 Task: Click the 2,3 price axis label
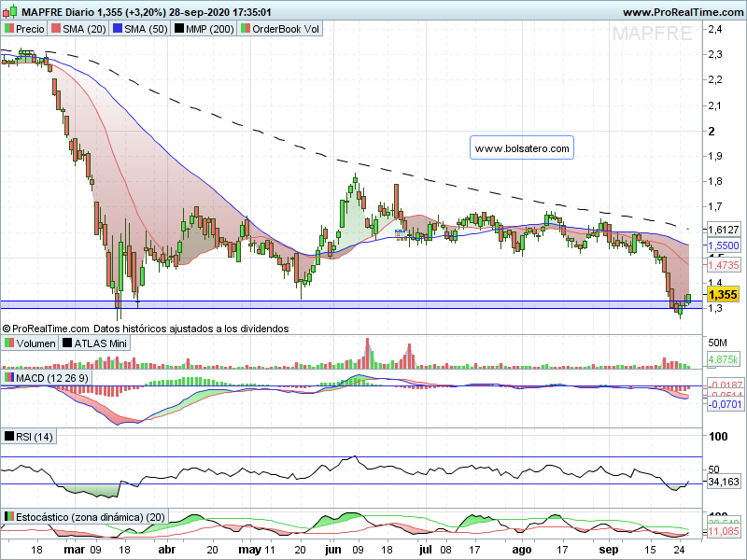point(715,54)
